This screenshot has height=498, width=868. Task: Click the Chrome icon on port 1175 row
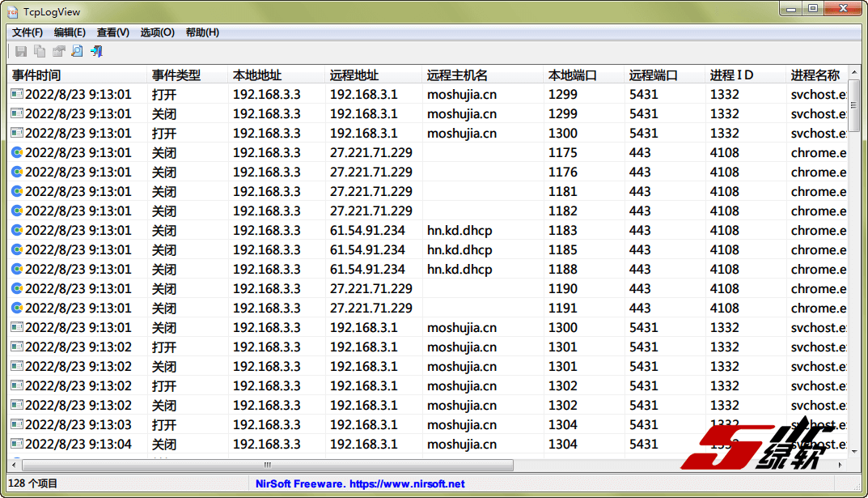point(17,152)
